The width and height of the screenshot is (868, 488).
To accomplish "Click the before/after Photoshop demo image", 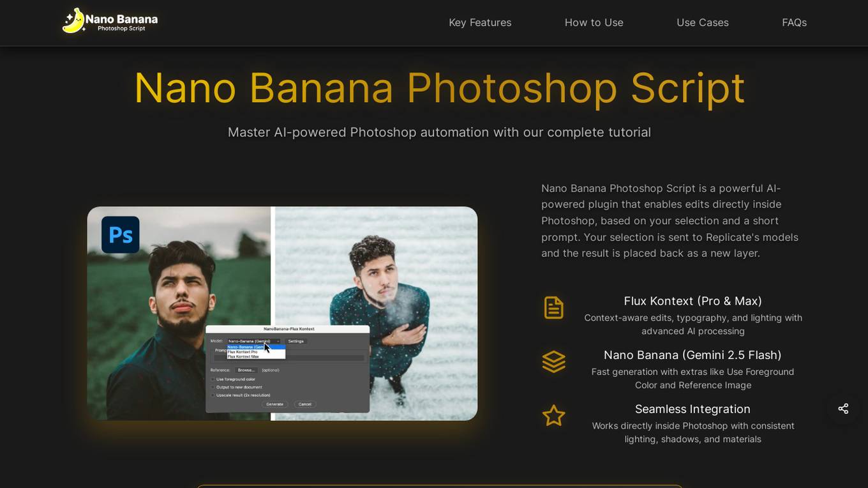I will point(282,313).
